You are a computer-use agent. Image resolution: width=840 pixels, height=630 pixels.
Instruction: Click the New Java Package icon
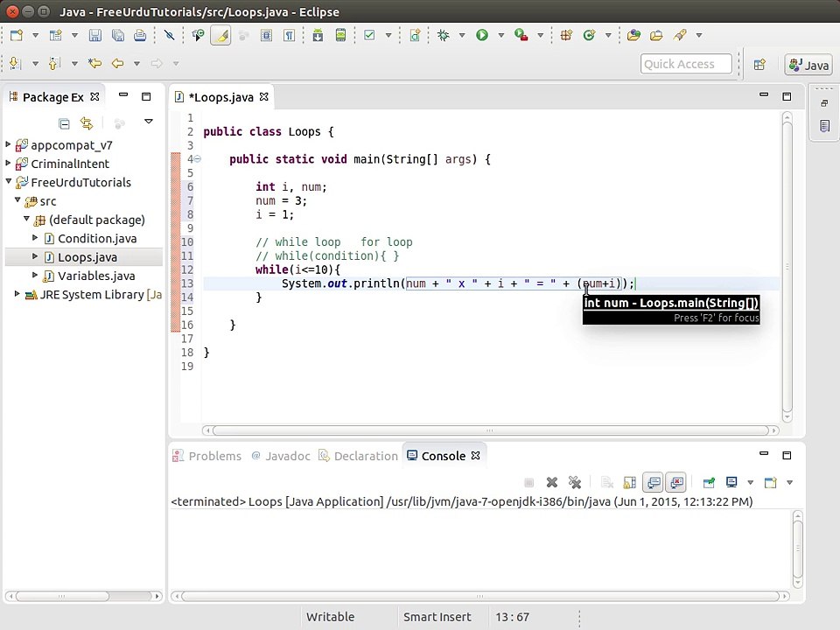click(566, 35)
